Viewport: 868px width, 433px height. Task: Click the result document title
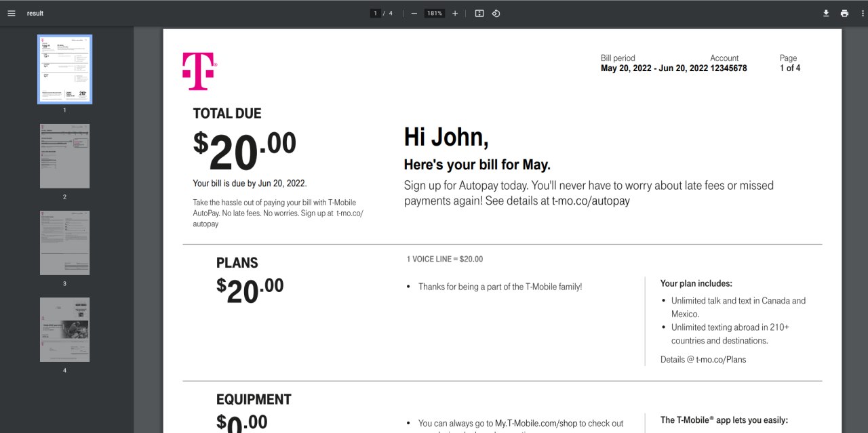(x=35, y=13)
